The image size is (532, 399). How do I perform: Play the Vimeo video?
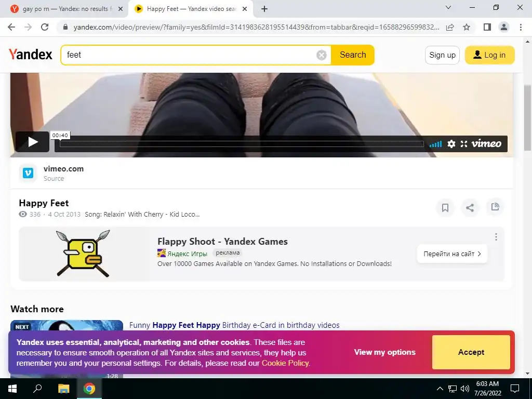point(33,142)
